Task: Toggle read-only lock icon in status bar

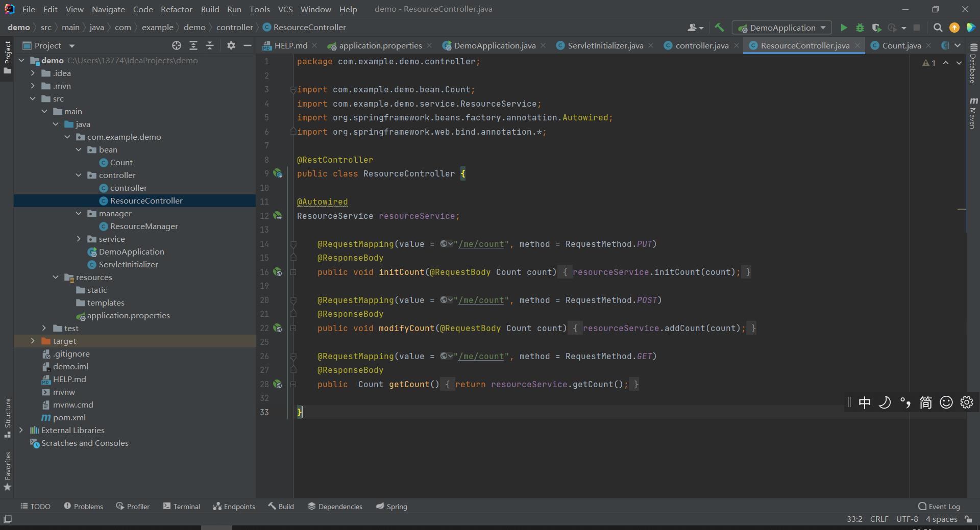Action: [x=968, y=519]
